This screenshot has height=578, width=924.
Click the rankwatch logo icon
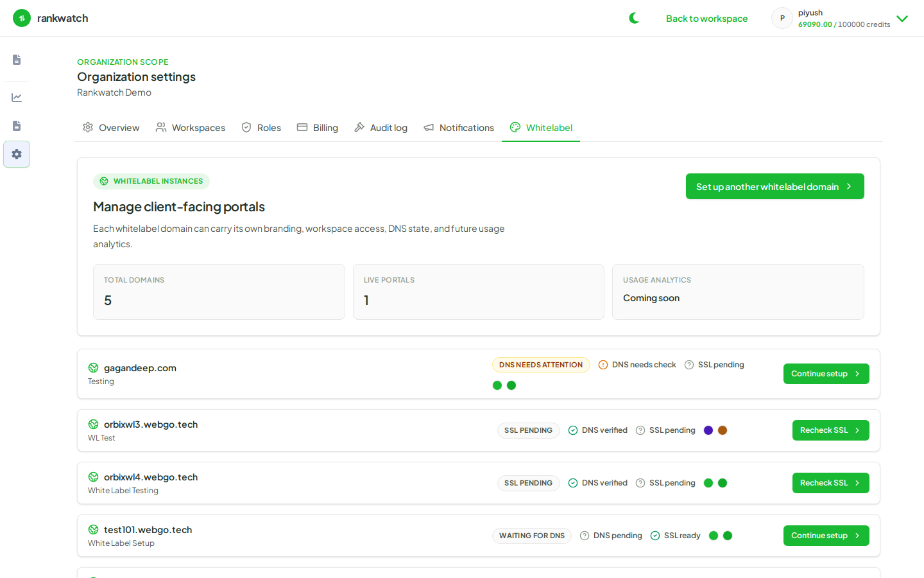22,18
